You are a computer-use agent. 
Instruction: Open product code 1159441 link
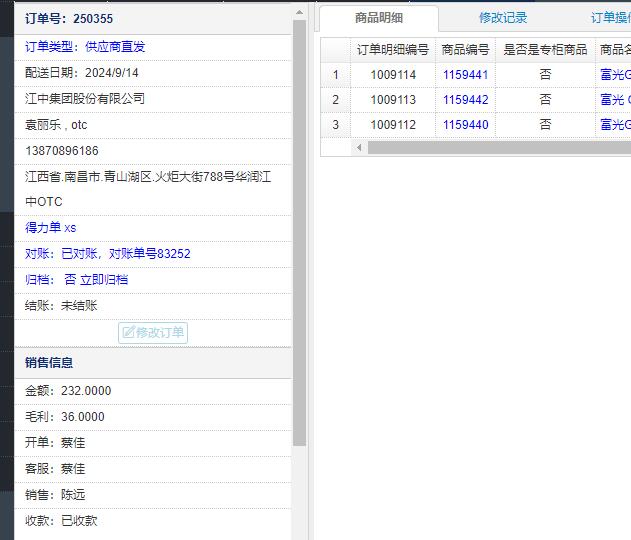pos(465,74)
